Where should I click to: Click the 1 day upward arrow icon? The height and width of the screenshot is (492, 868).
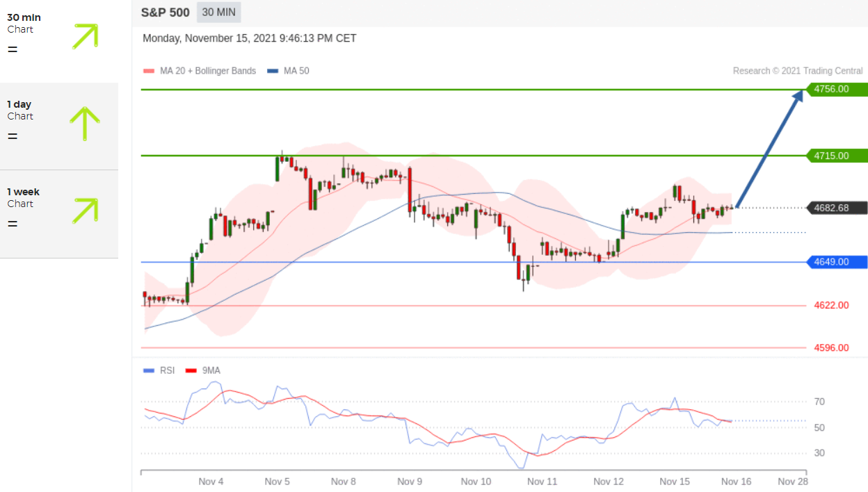[x=85, y=124]
